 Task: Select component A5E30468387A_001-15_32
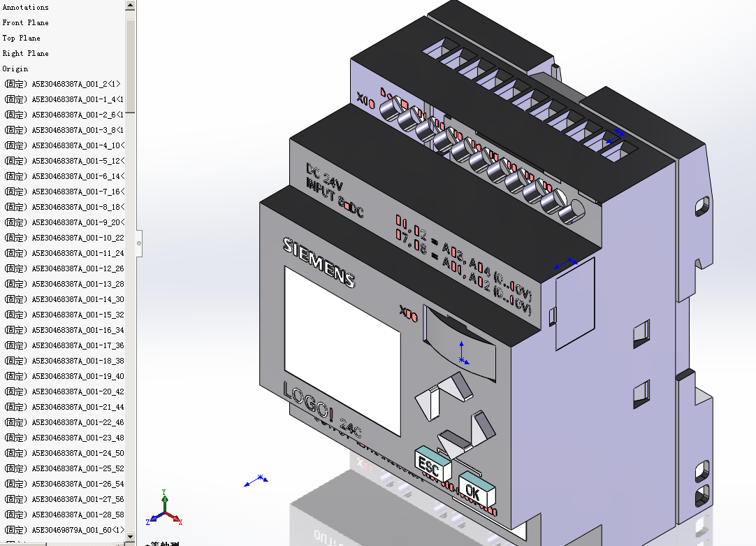[x=64, y=315]
